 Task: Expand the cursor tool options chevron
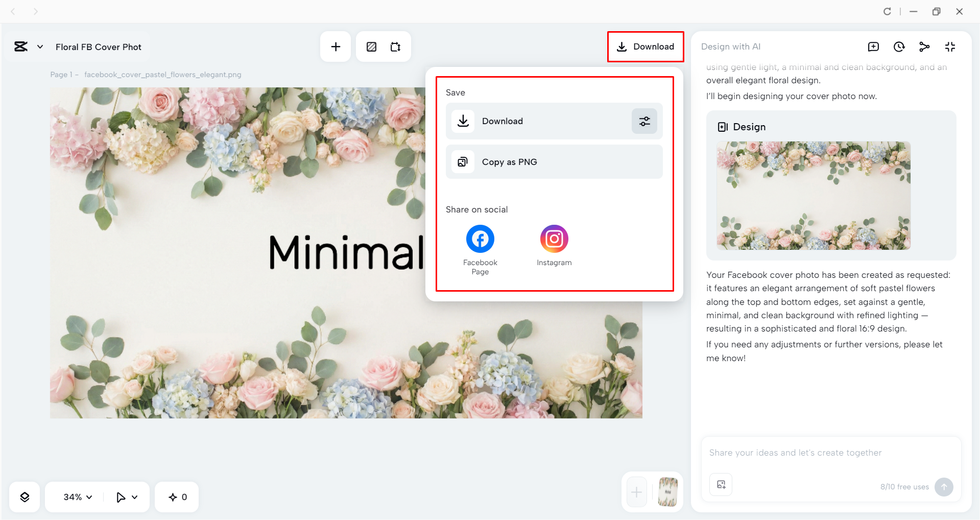(135, 497)
